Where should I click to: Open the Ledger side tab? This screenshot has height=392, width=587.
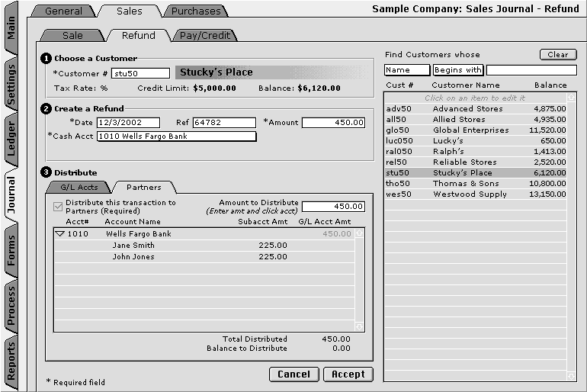click(x=11, y=139)
